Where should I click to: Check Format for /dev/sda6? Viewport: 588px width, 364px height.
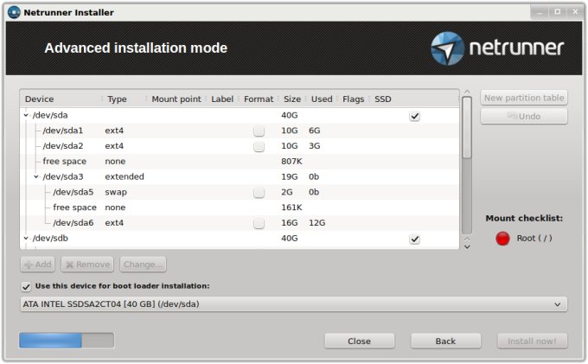tap(259, 223)
